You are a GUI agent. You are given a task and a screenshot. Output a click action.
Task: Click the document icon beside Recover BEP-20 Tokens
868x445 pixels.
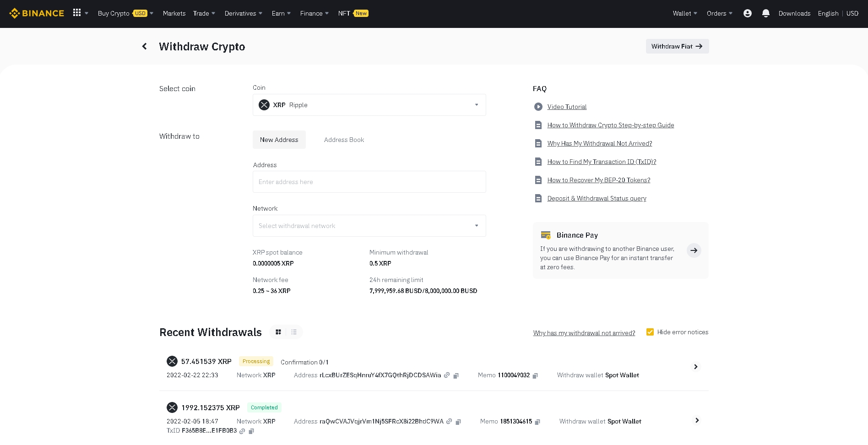click(538, 180)
